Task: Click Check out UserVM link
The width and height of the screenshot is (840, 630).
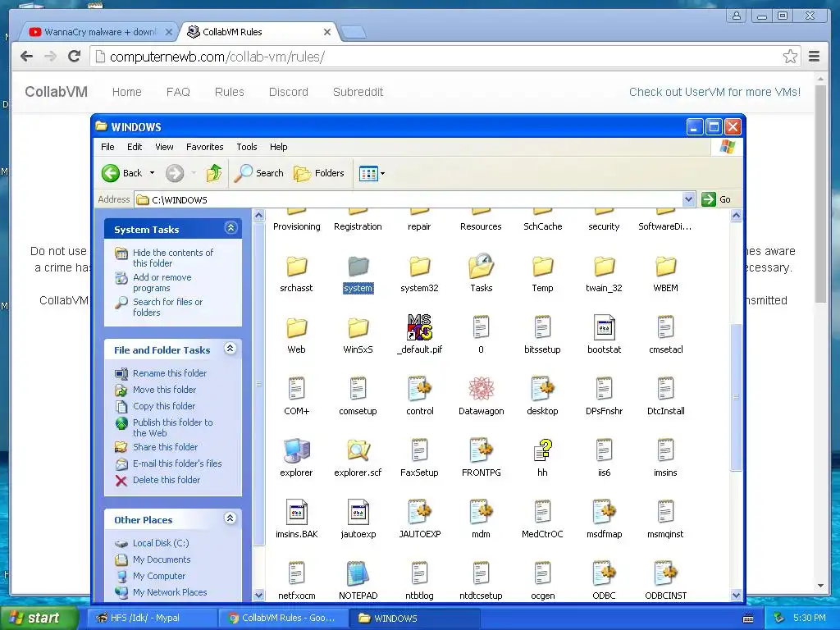Action: 714,92
